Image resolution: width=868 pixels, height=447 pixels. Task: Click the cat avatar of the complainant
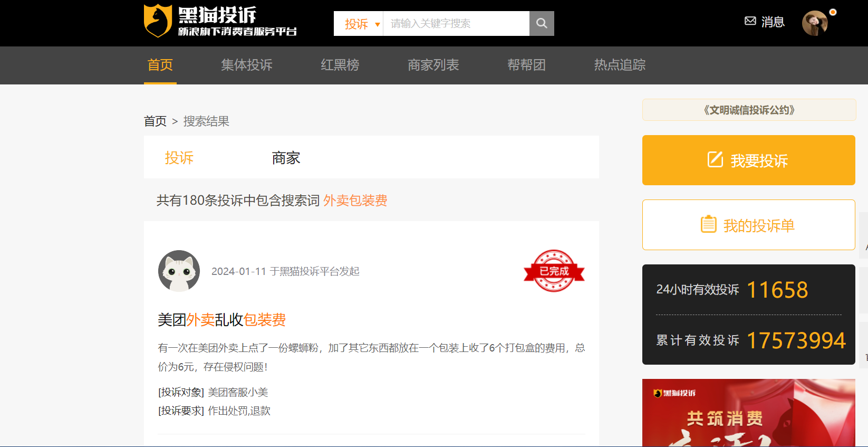[179, 271]
